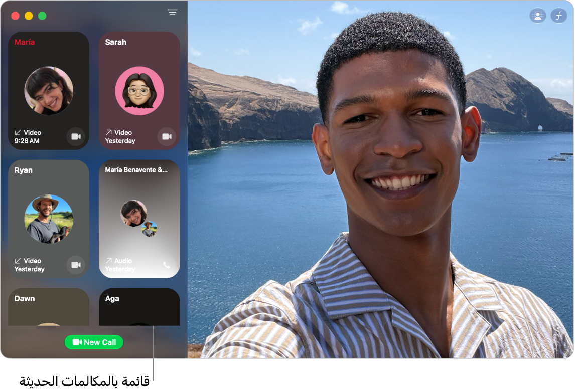This screenshot has height=392, width=575.
Task: Call Ryan back using his video button
Action: 76,265
